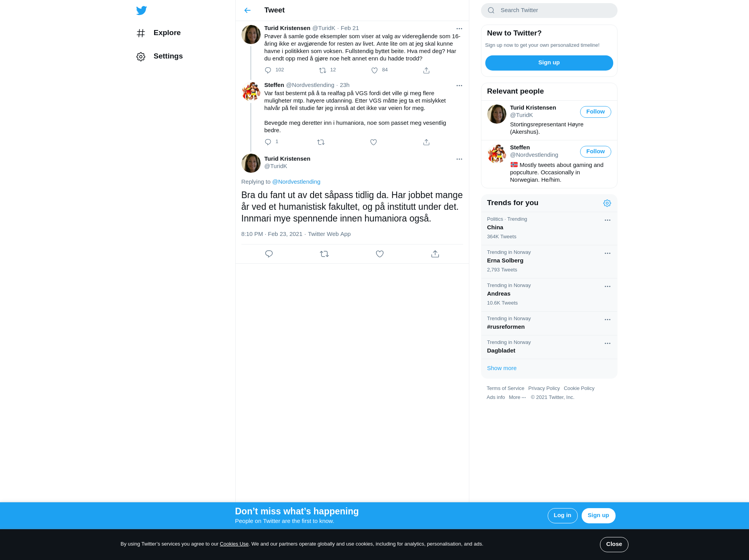
Task: Like the main tweet with heart icon
Action: (380, 254)
